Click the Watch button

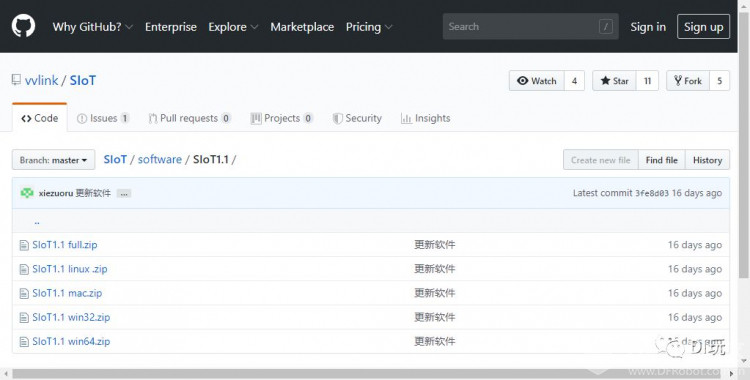tap(537, 81)
